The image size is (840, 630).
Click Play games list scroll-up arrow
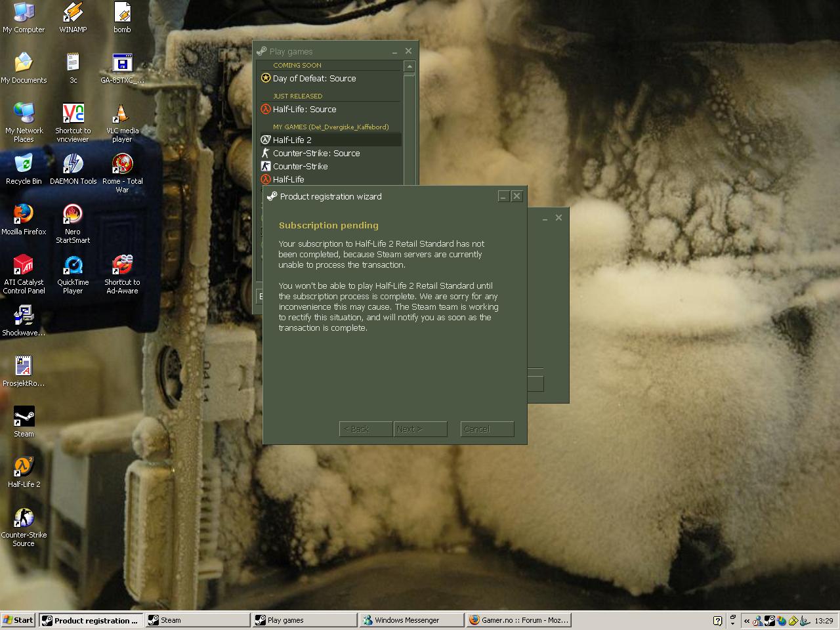point(409,66)
